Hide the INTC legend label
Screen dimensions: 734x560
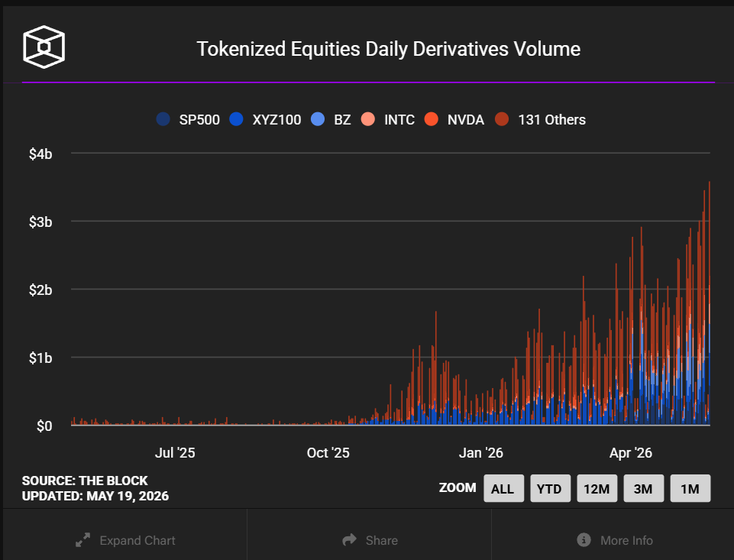coord(399,120)
